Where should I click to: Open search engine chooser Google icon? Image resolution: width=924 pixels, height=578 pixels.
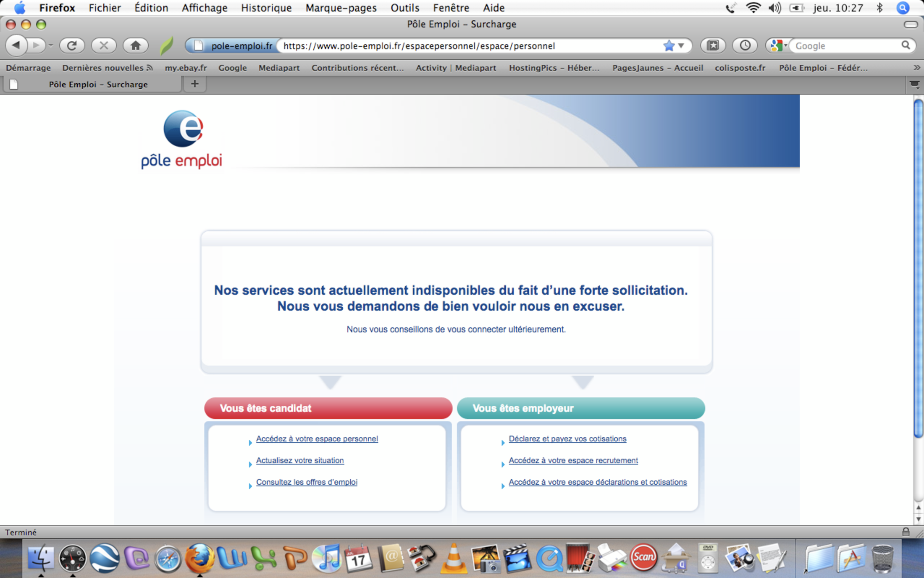click(778, 45)
